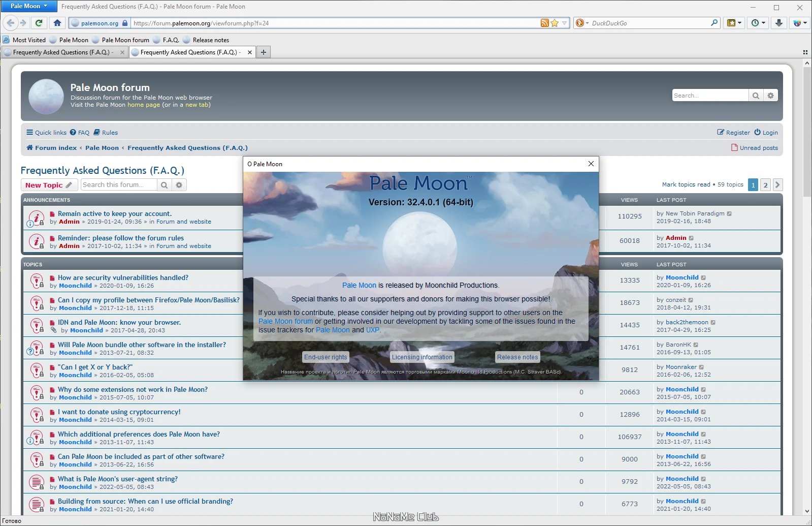
Task: Expand the DuckDuckGo search engine dropdown
Action: 582,23
